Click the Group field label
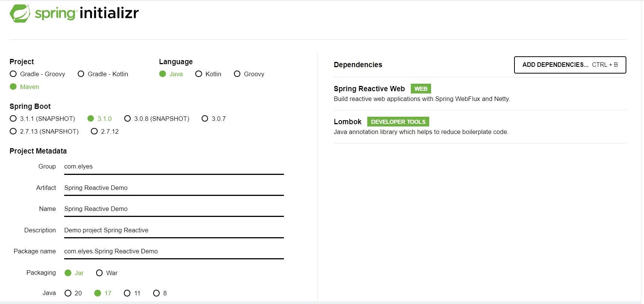The height and width of the screenshot is (304, 644). pyautogui.click(x=47, y=166)
